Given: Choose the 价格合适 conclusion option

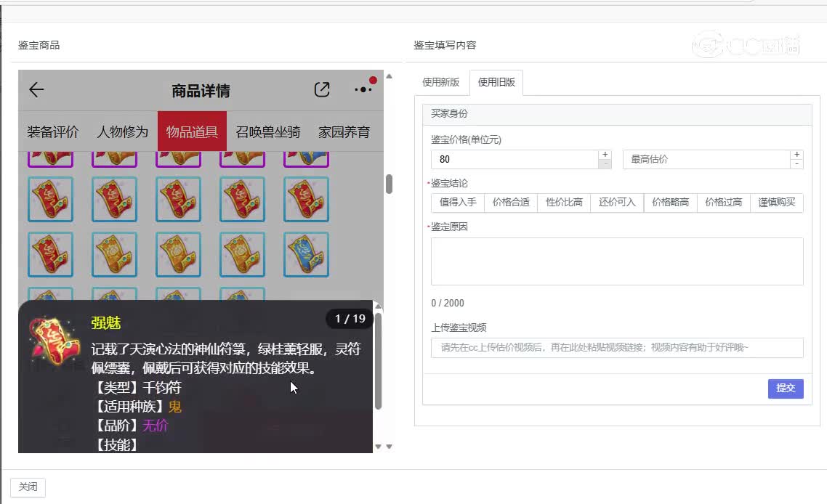Looking at the screenshot, I should pos(511,203).
